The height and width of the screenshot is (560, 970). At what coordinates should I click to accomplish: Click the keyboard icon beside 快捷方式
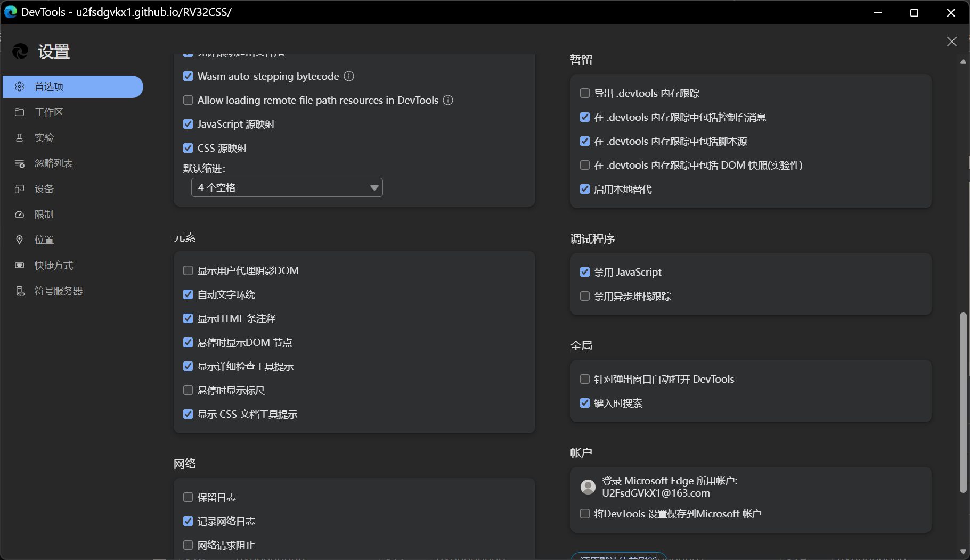pyautogui.click(x=20, y=266)
